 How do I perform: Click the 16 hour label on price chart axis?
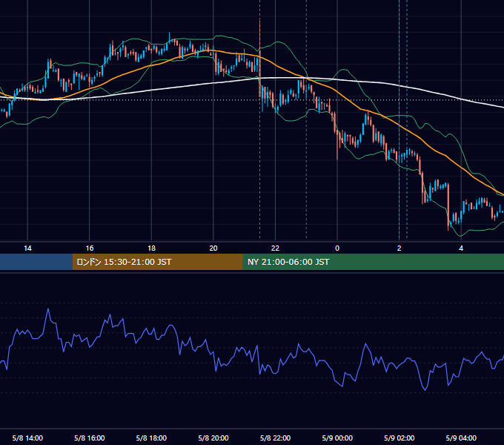point(90,248)
